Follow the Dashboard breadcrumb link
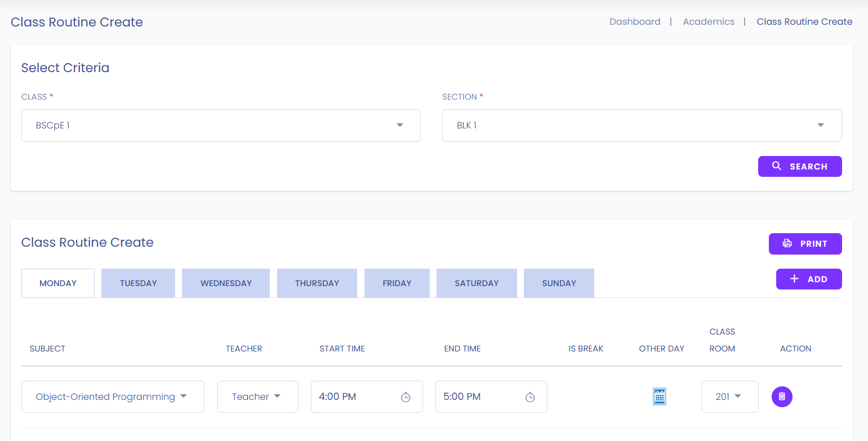 point(635,21)
